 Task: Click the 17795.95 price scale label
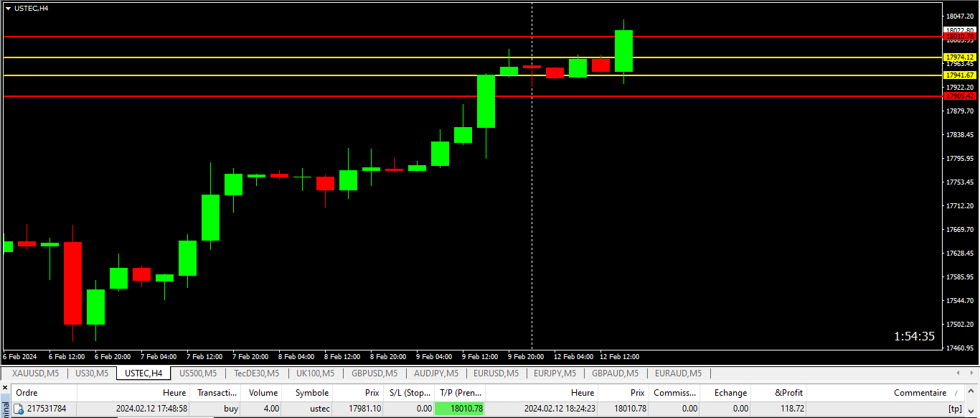tap(960, 158)
